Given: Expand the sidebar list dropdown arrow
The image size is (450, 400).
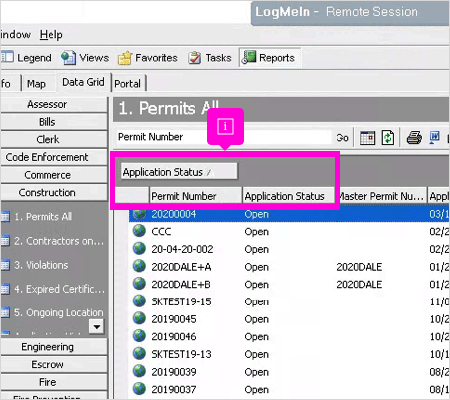Looking at the screenshot, I should point(97,327).
